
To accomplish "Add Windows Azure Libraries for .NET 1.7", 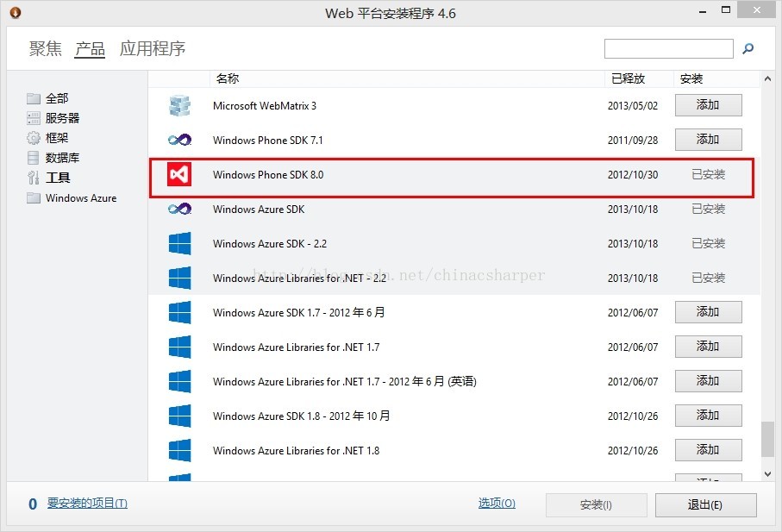I will click(x=708, y=347).
